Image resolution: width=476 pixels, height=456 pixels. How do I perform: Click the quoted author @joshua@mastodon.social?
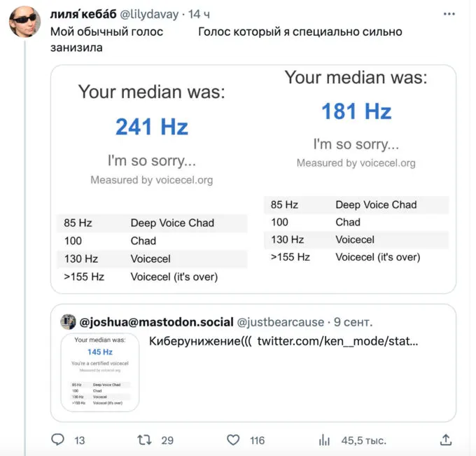point(157,322)
